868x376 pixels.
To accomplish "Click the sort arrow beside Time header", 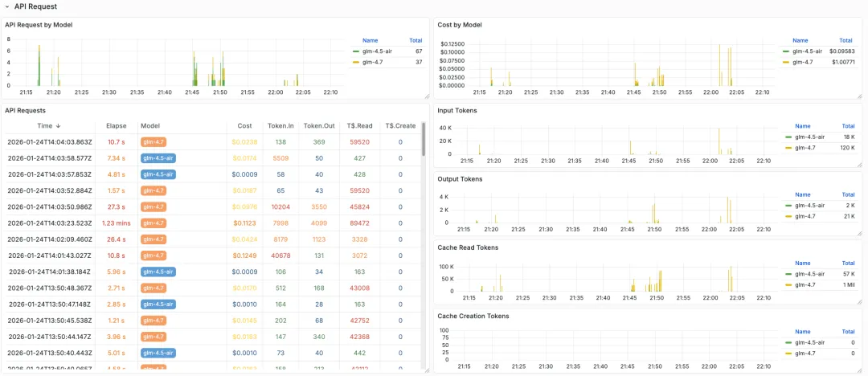I will 58,125.
